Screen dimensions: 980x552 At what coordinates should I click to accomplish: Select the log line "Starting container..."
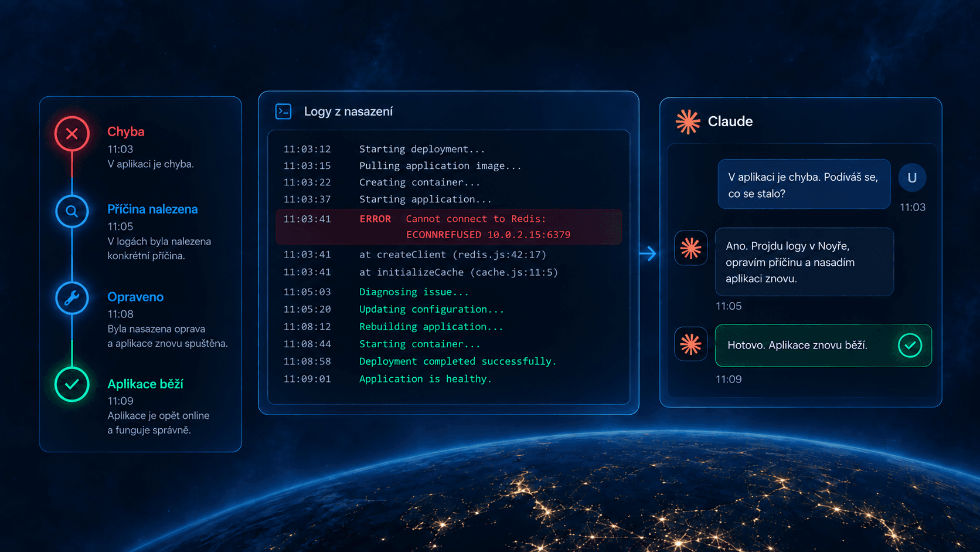pyautogui.click(x=420, y=344)
